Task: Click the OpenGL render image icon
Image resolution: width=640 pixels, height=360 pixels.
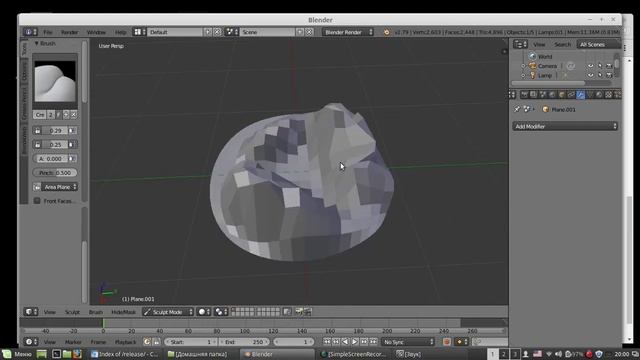Action: click(299, 312)
